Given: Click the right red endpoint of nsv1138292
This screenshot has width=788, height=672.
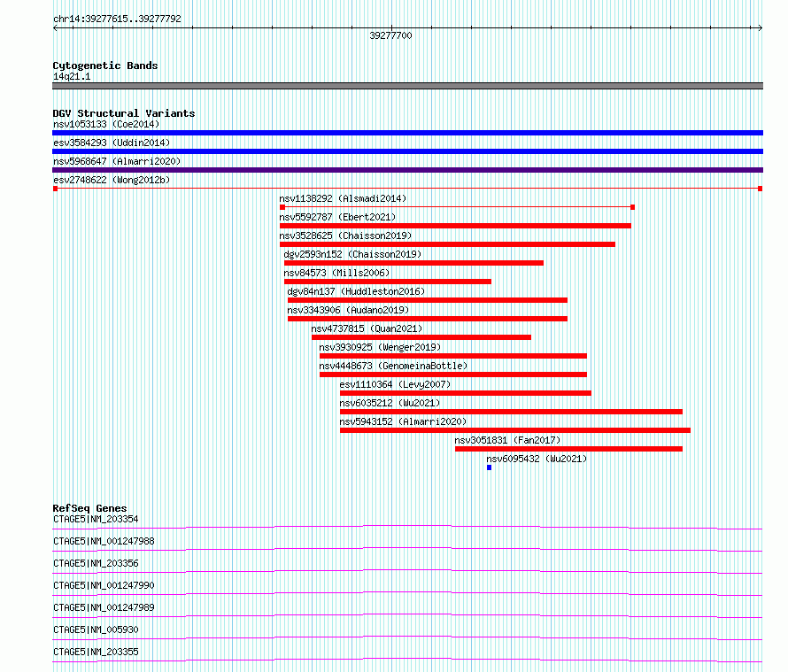Looking at the screenshot, I should [x=633, y=207].
